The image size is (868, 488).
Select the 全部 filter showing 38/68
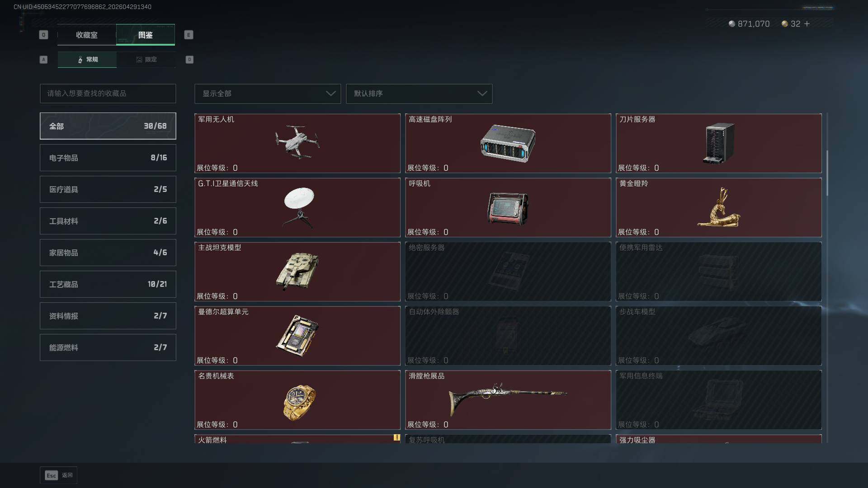coord(108,126)
